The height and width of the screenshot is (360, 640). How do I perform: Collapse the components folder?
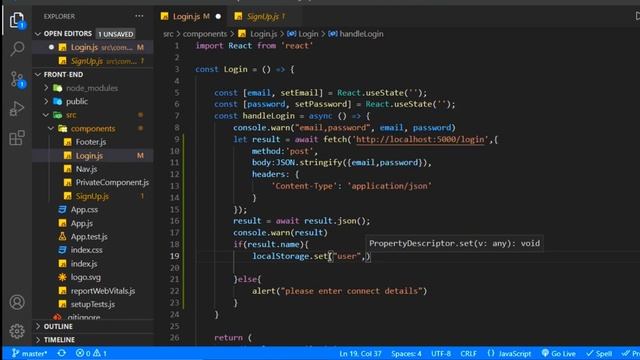click(93, 128)
